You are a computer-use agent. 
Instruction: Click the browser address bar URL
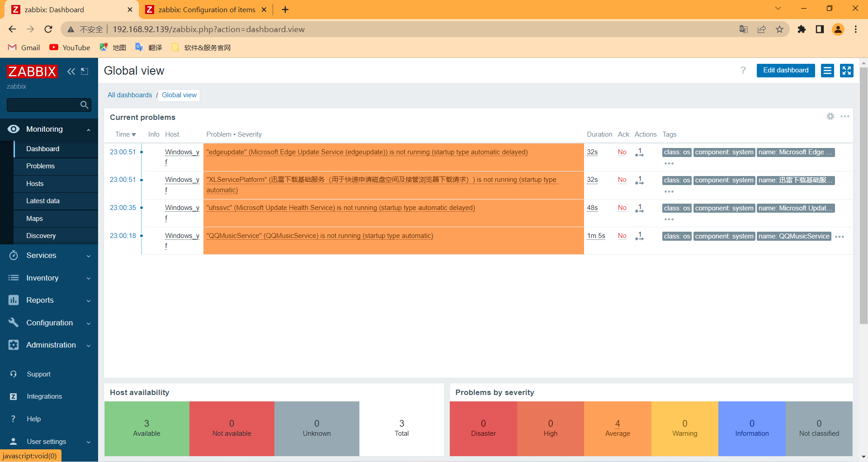(208, 29)
